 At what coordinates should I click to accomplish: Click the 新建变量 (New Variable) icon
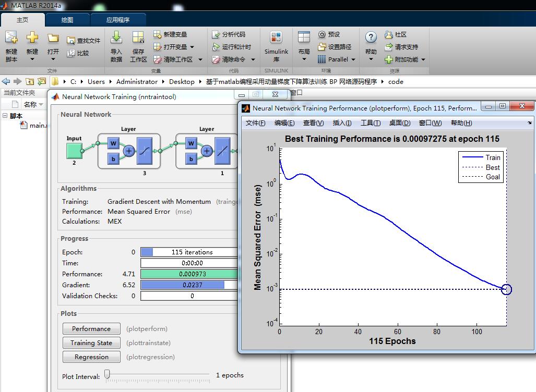coord(157,34)
